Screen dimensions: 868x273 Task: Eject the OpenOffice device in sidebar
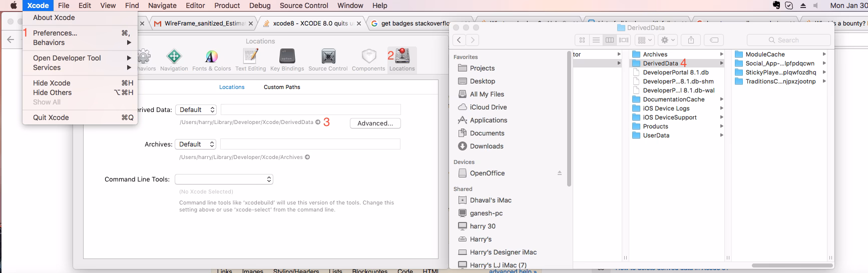(560, 173)
